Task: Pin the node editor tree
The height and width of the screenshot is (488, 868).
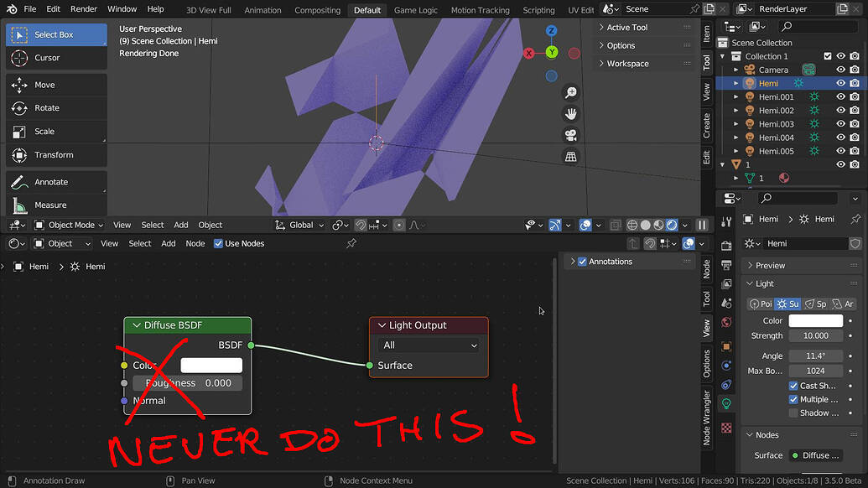Action: coord(351,243)
